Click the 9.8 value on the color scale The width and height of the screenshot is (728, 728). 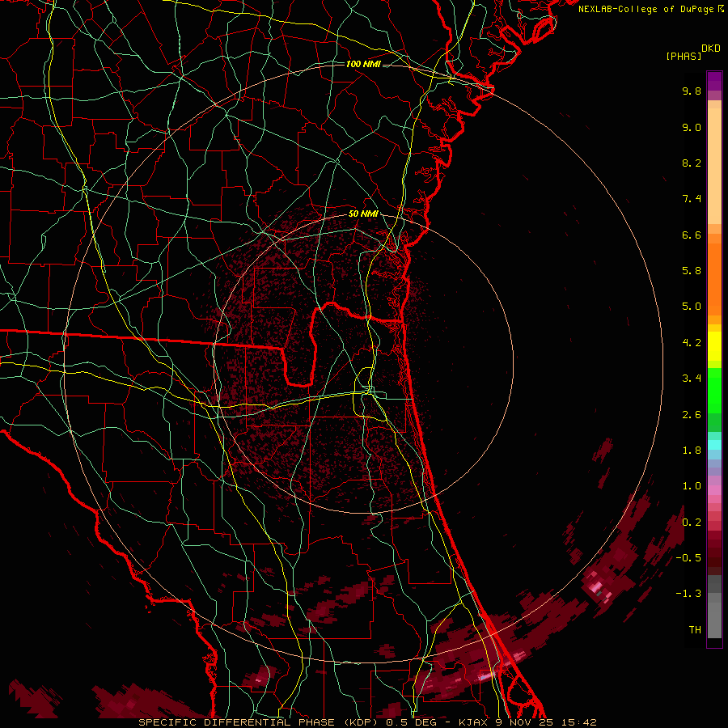pos(692,91)
